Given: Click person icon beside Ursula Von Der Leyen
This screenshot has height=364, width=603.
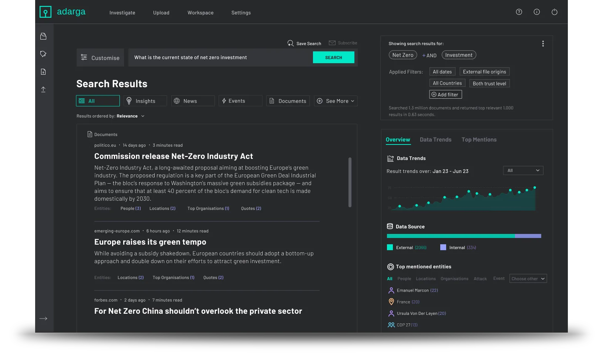Looking at the screenshot, I should (x=391, y=313).
